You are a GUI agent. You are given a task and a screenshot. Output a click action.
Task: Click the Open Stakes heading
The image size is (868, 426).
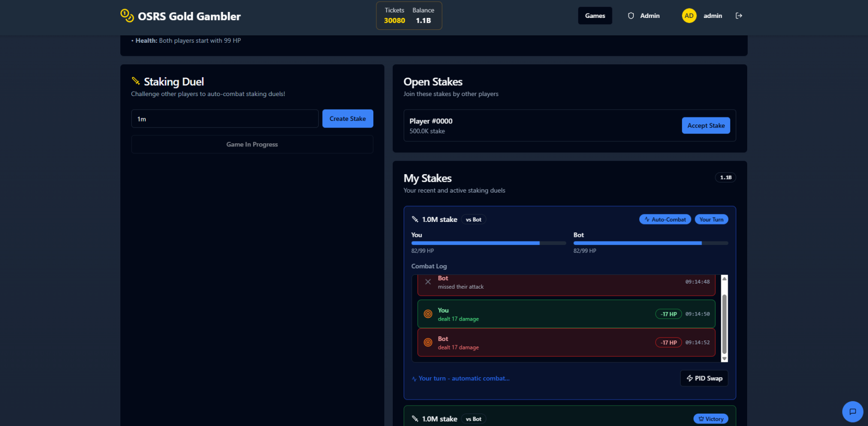(433, 82)
